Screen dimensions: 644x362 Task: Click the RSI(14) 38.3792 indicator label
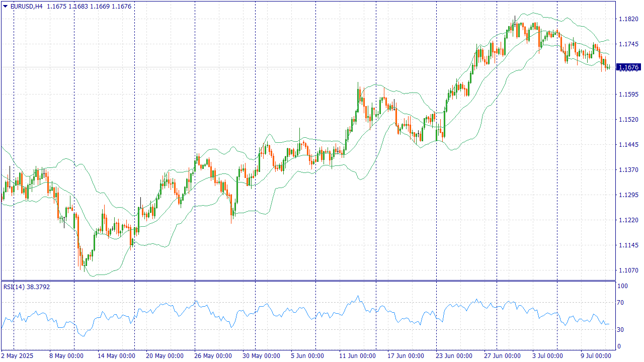(x=27, y=287)
